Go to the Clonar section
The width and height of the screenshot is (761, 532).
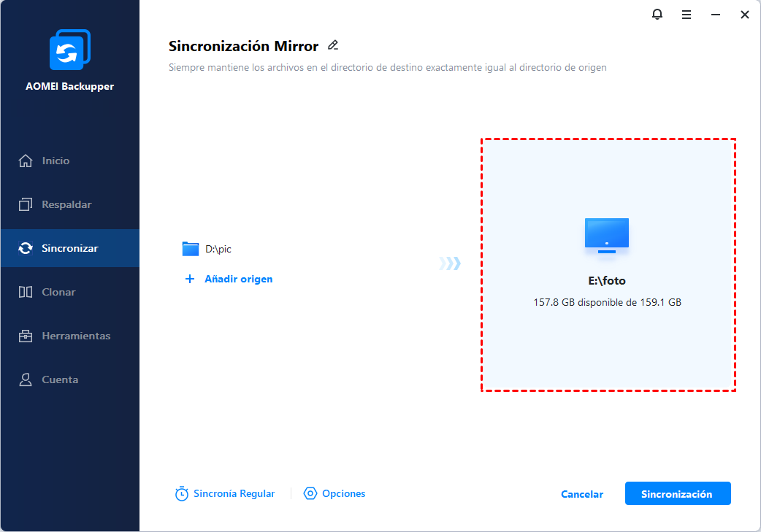coord(70,292)
